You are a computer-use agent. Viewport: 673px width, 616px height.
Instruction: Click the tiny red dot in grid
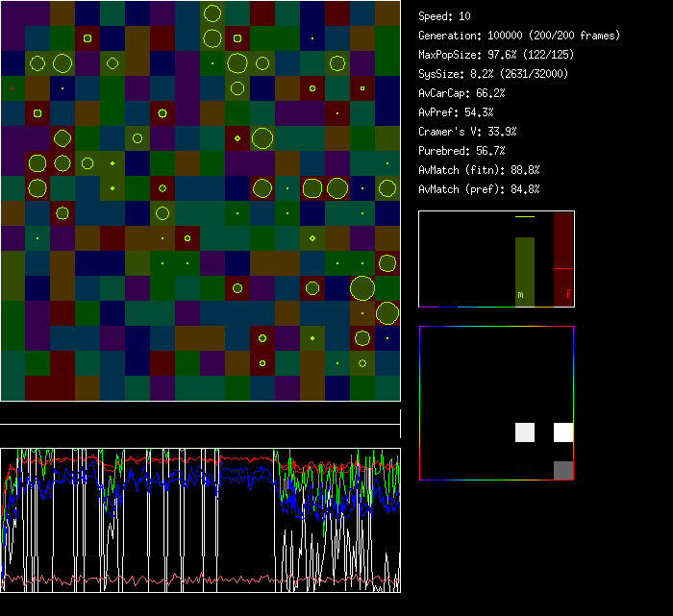pyautogui.click(x=12, y=88)
